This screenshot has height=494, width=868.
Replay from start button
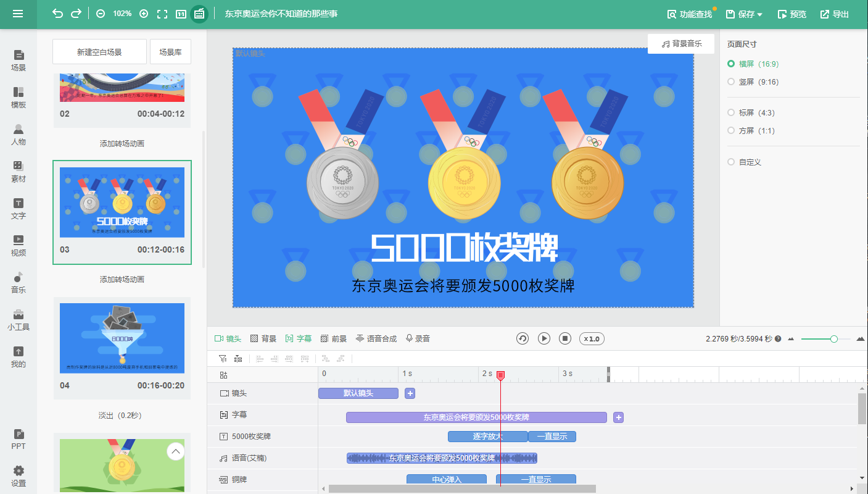(523, 338)
